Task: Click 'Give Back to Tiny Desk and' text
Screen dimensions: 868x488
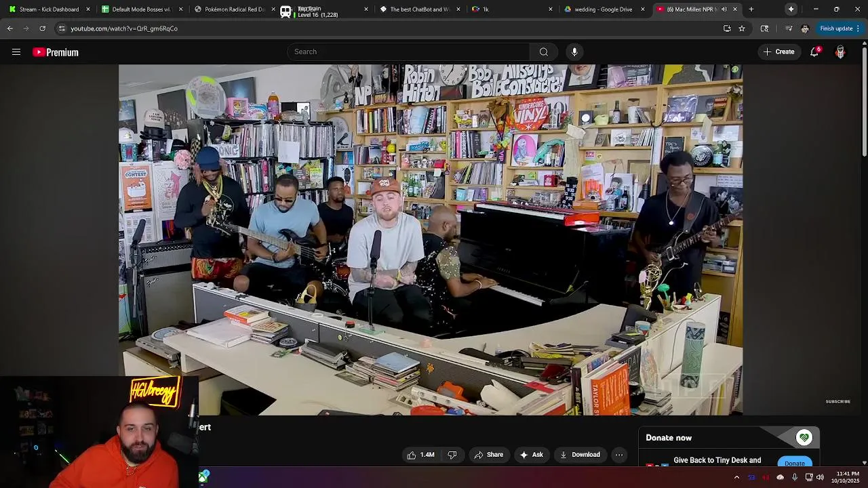Action: 717,460
